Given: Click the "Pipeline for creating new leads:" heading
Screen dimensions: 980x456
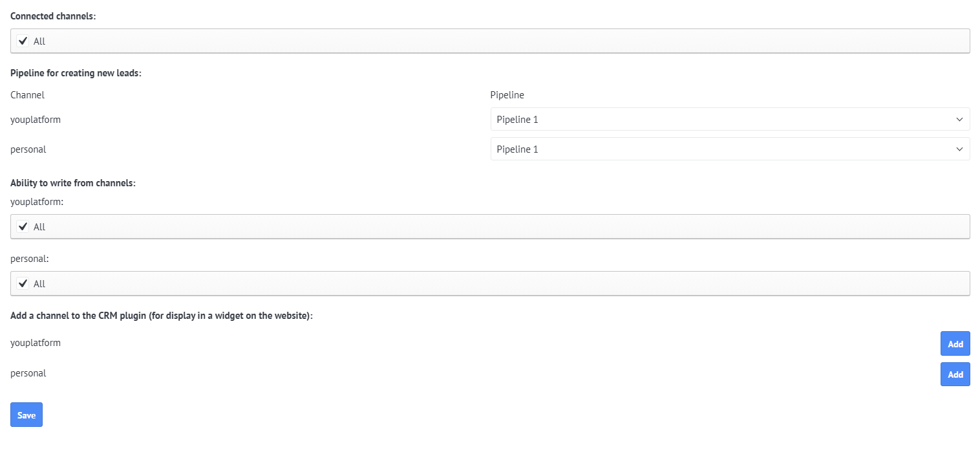Looking at the screenshot, I should 76,73.
